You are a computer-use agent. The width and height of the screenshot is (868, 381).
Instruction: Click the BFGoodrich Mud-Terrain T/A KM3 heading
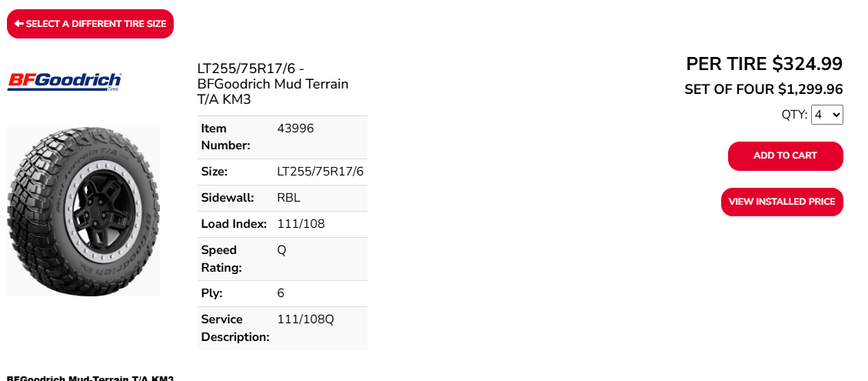tap(90, 378)
